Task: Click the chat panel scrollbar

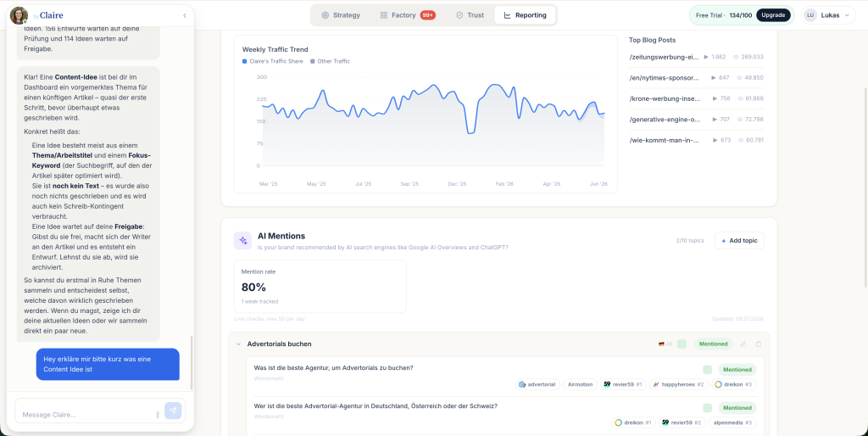Action: tap(192, 362)
